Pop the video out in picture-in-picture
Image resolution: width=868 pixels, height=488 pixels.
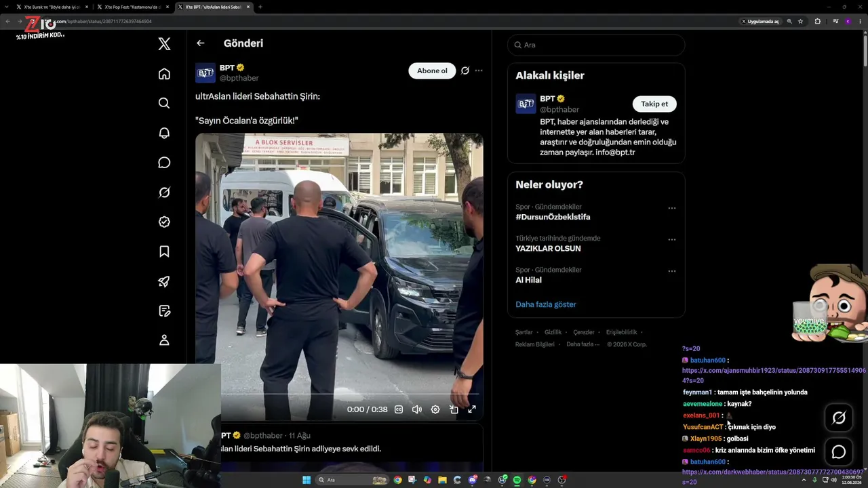454,409
